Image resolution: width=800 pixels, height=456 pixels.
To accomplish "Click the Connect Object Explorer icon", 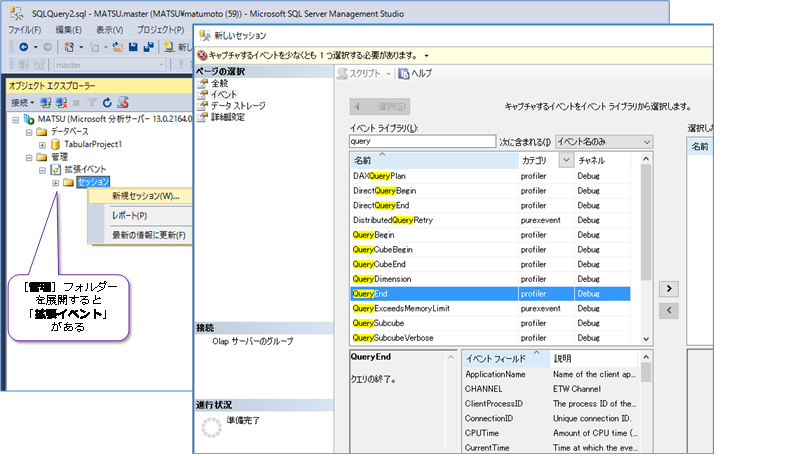I will click(46, 103).
